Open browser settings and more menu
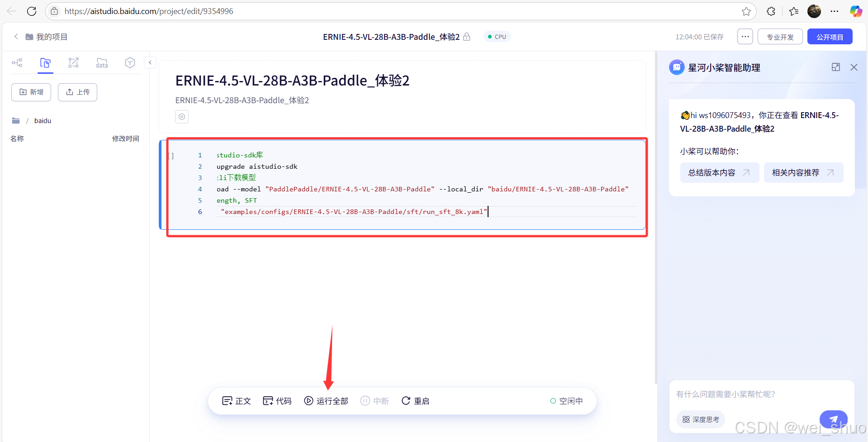 835,11
